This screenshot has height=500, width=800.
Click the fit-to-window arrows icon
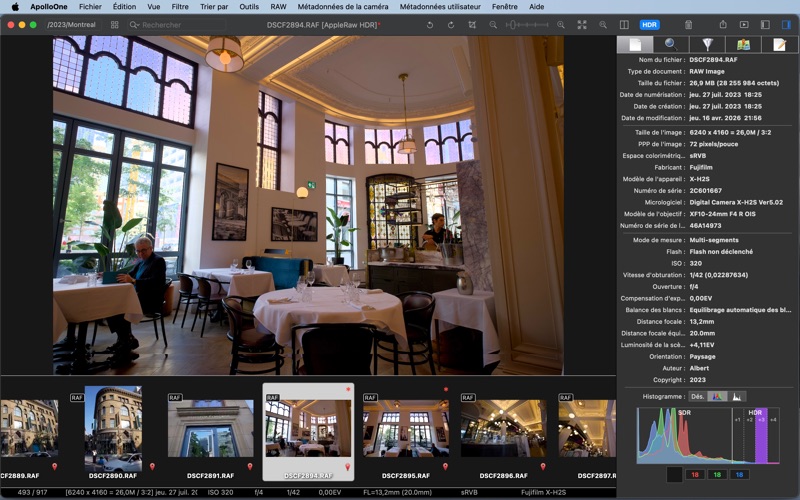pos(582,24)
